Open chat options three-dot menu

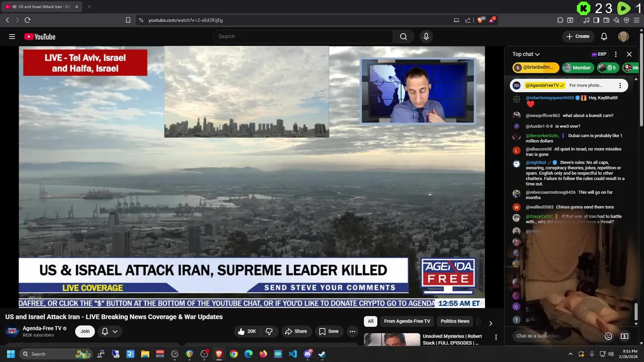pyautogui.click(x=616, y=54)
